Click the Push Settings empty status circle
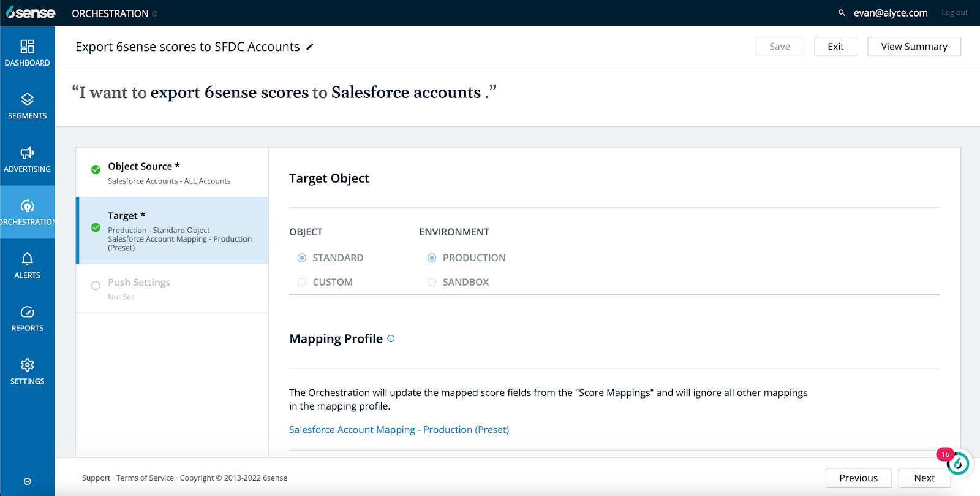 (x=96, y=286)
